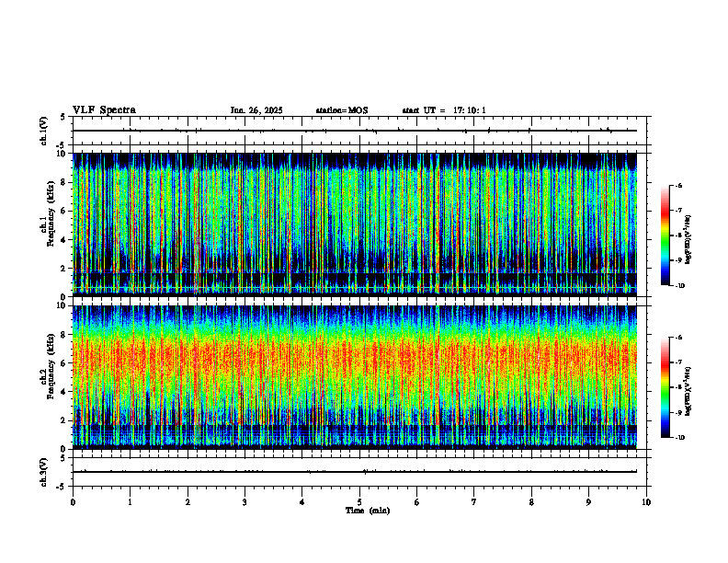Click time axis tick label '2'
728x563 pixels.
[188, 502]
